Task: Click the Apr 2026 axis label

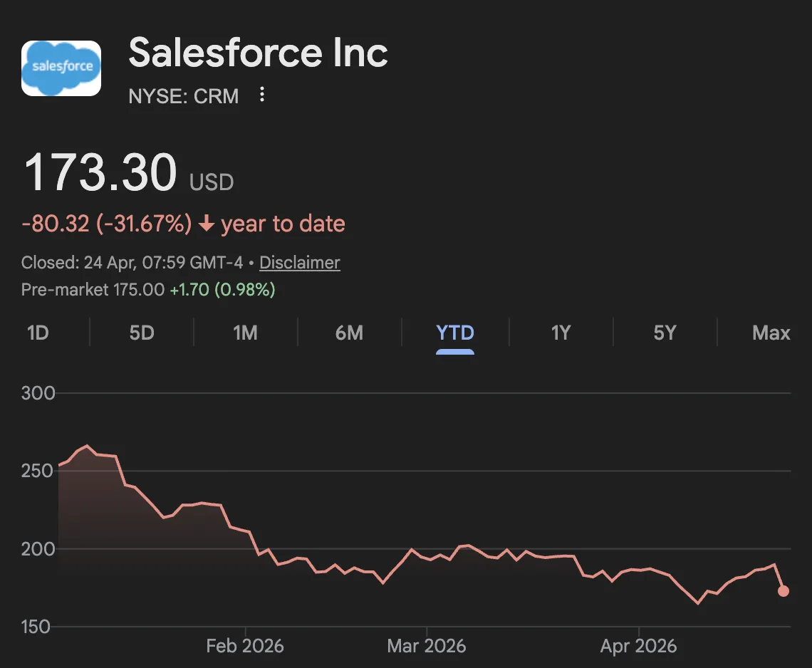Action: [638, 647]
